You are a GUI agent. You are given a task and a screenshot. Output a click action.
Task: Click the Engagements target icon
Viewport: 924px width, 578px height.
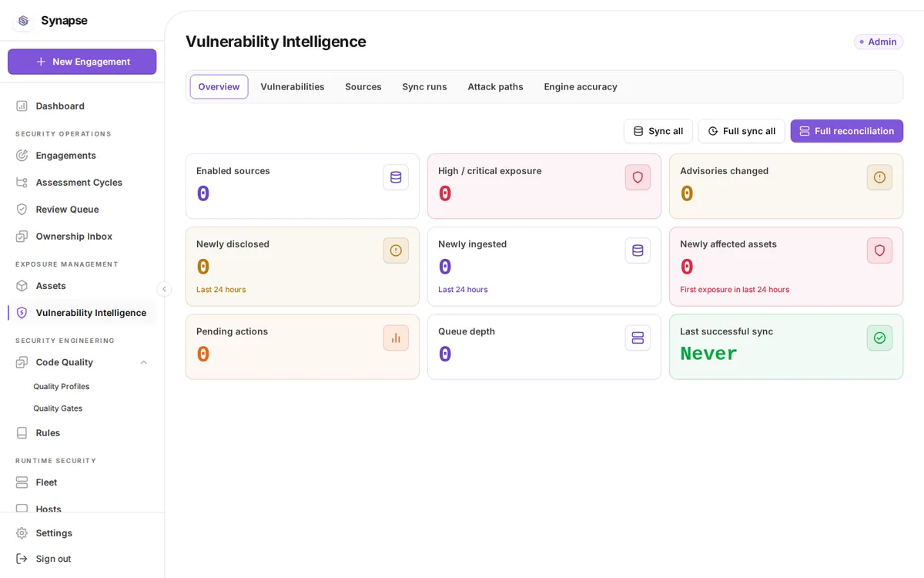point(22,155)
